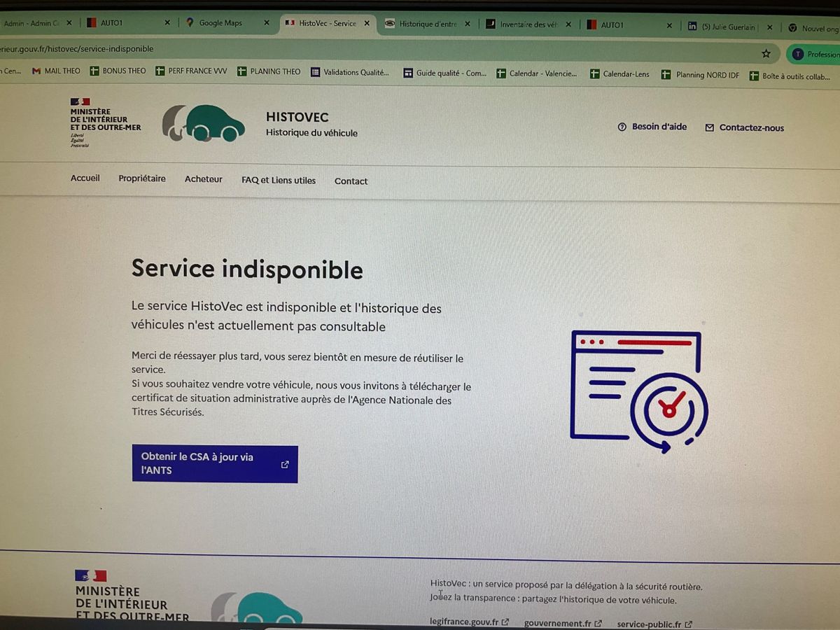Go to the Accueil menu item
Image resolution: width=840 pixels, height=630 pixels.
tap(85, 178)
